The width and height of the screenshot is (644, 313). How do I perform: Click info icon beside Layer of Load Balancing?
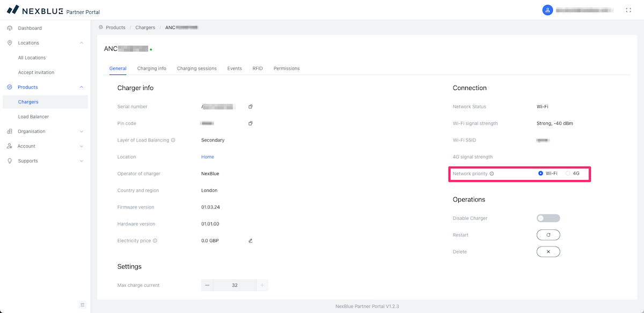[173, 140]
